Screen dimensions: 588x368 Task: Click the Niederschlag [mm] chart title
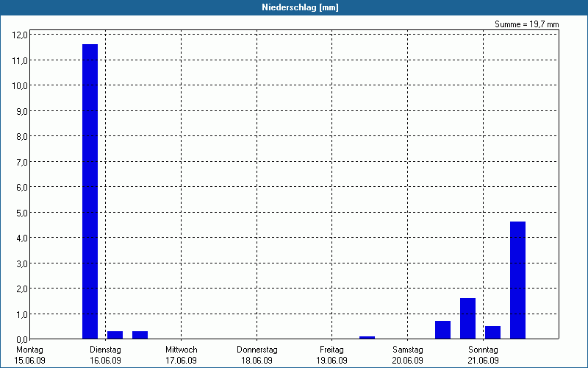(300, 7)
